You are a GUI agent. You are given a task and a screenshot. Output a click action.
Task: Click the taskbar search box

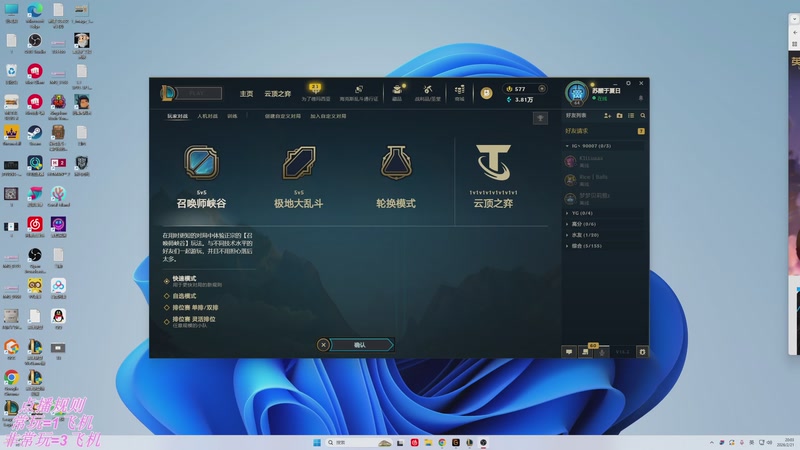[x=359, y=442]
